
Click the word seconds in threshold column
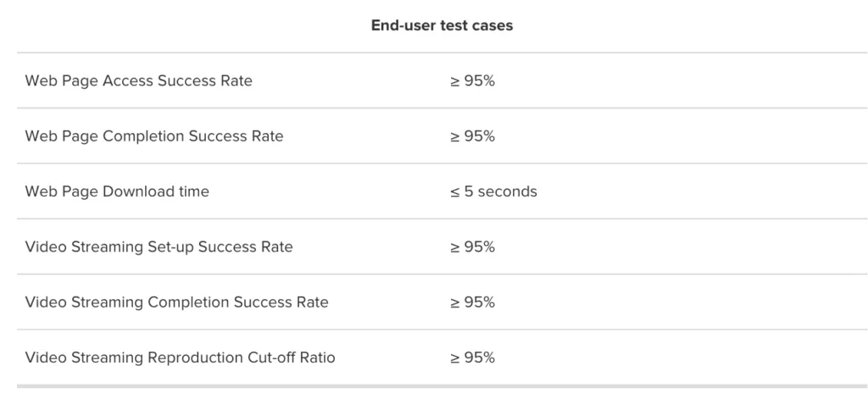pos(507,191)
